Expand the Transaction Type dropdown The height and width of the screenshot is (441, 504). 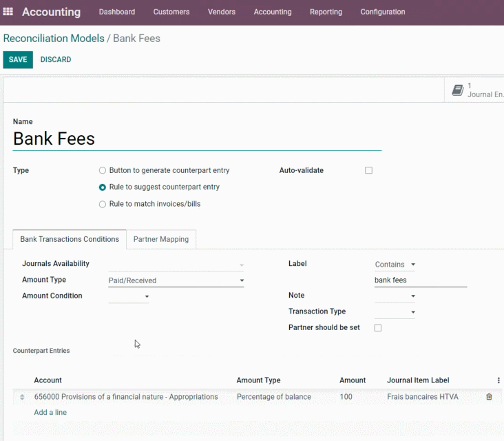tap(395, 311)
